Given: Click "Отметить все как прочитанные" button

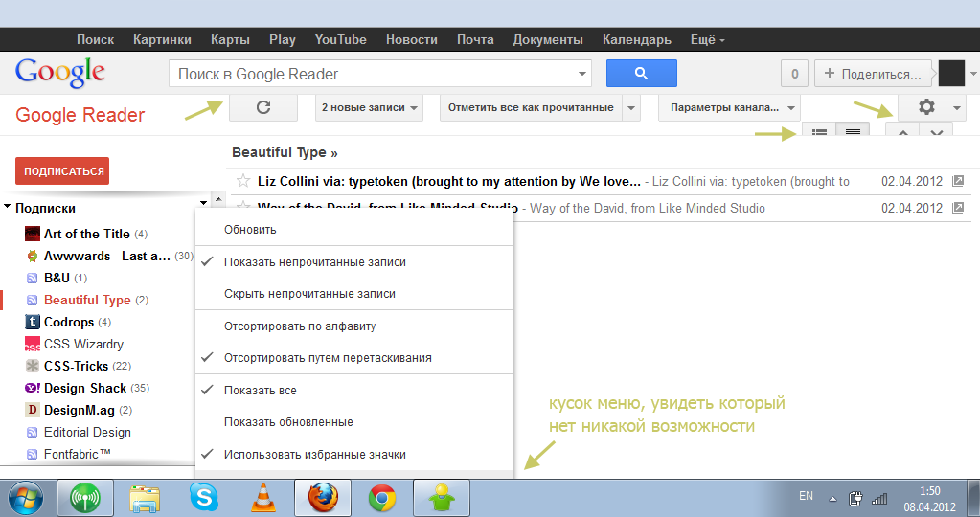Looking at the screenshot, I should 531,107.
